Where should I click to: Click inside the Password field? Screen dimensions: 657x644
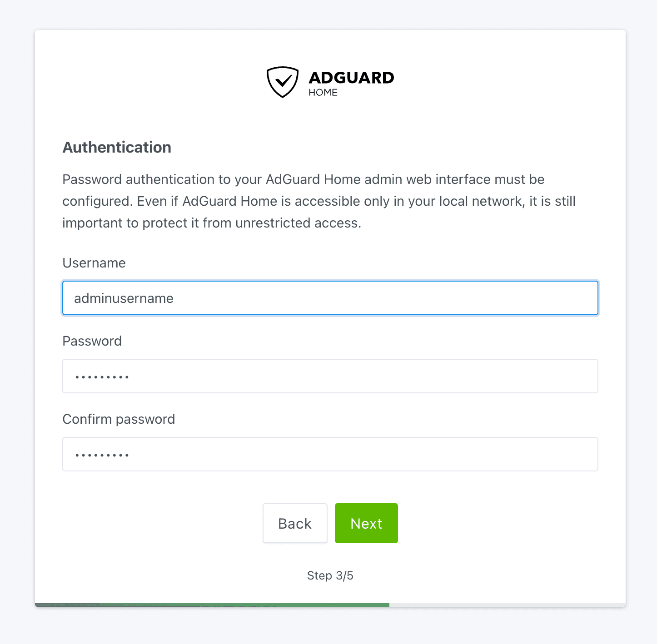(x=330, y=376)
